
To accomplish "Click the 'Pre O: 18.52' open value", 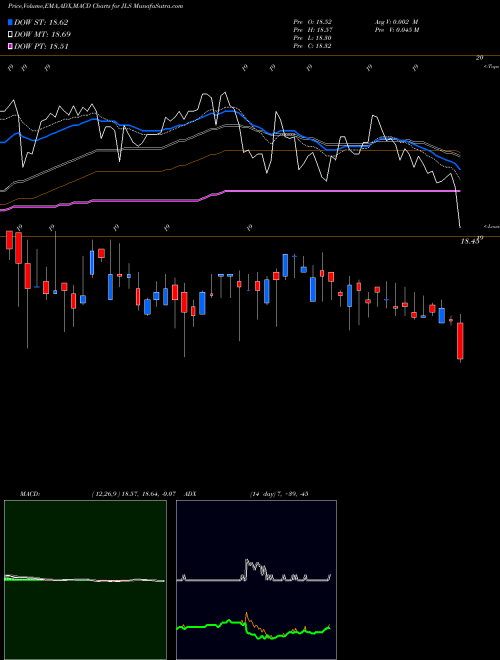I will [312, 22].
